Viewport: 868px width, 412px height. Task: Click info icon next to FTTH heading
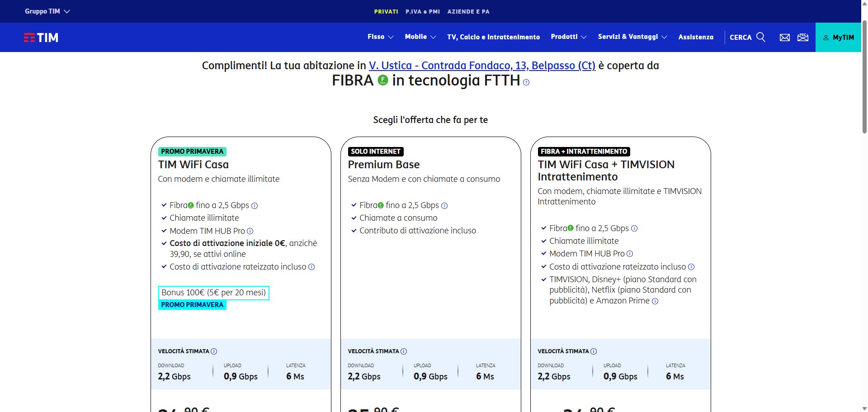pyautogui.click(x=526, y=82)
